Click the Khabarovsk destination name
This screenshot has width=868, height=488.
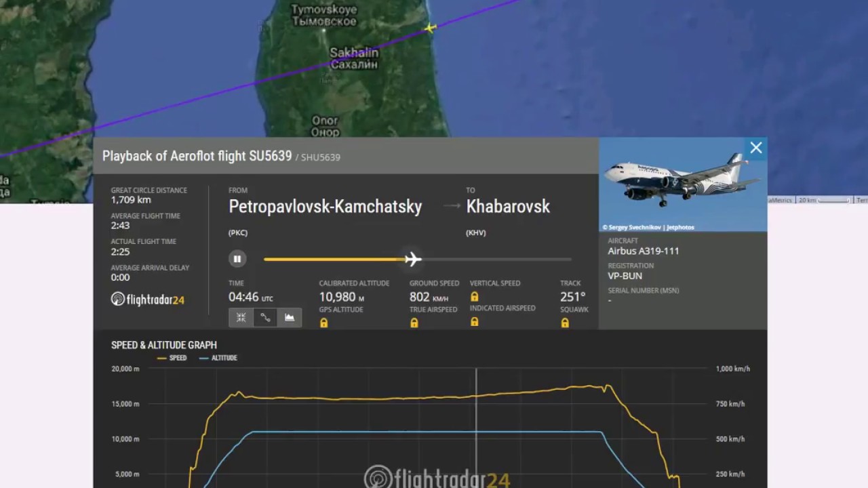tap(508, 207)
